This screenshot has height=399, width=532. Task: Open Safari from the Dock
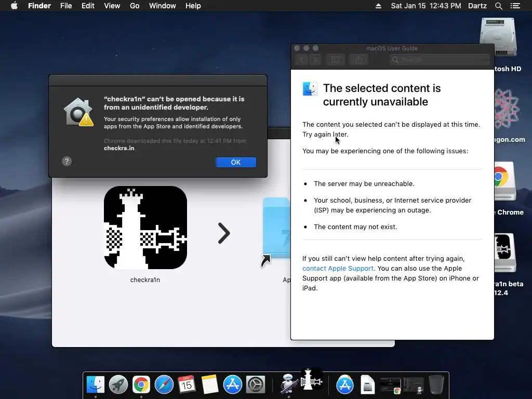click(164, 385)
